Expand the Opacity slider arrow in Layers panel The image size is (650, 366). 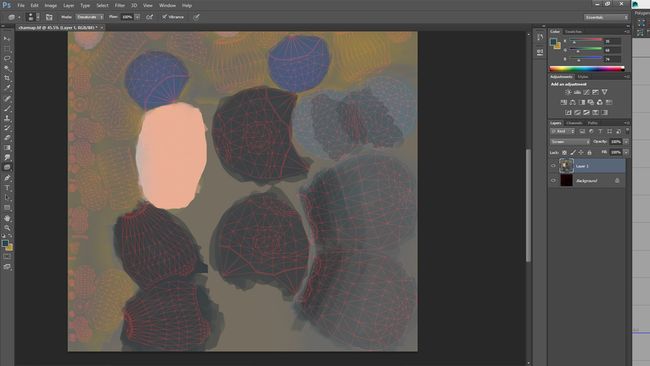[x=626, y=142]
